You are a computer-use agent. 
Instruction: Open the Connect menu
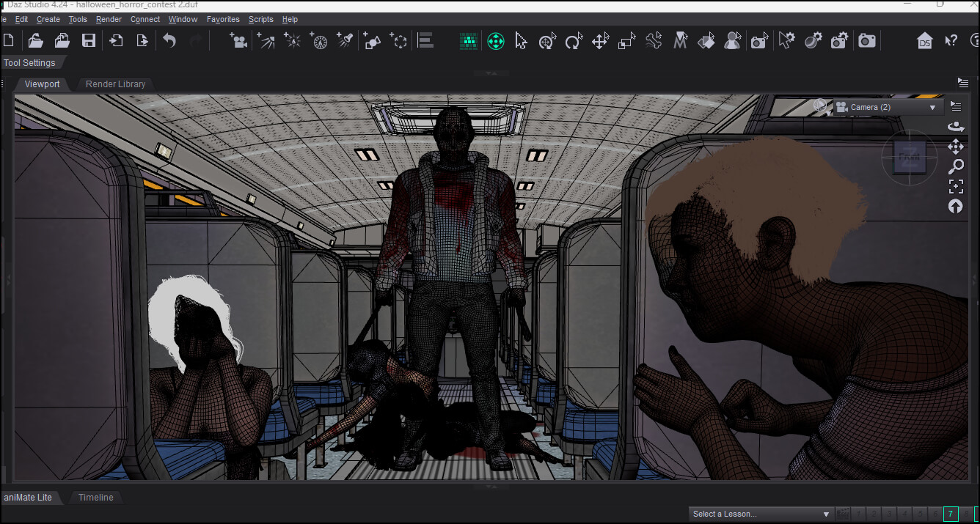[145, 19]
